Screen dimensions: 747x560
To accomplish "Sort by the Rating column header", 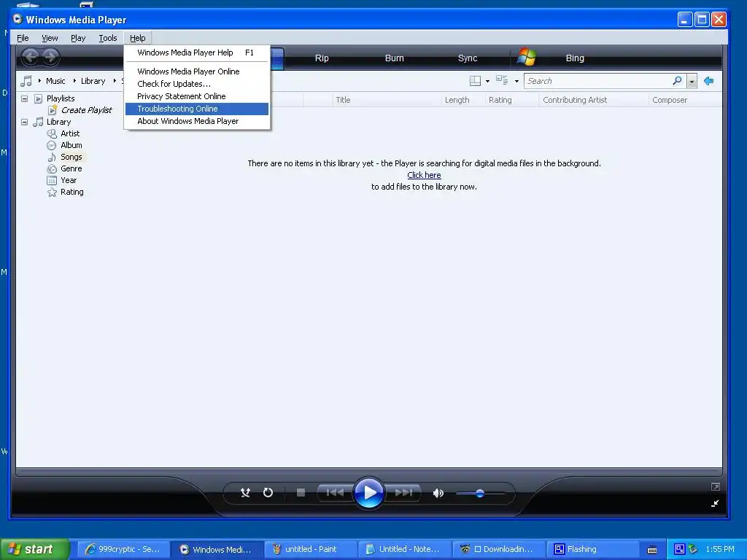I will pos(512,100).
